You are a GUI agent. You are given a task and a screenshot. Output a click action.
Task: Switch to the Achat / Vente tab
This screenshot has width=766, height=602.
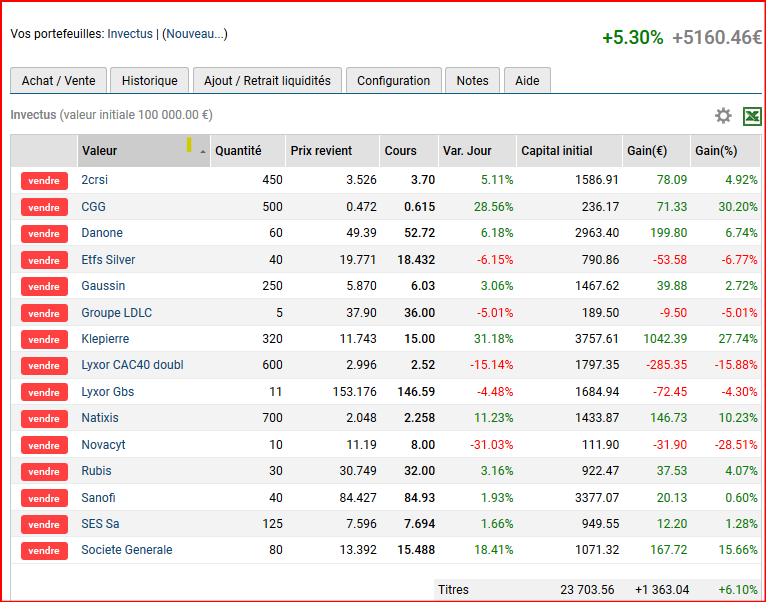pyautogui.click(x=58, y=81)
